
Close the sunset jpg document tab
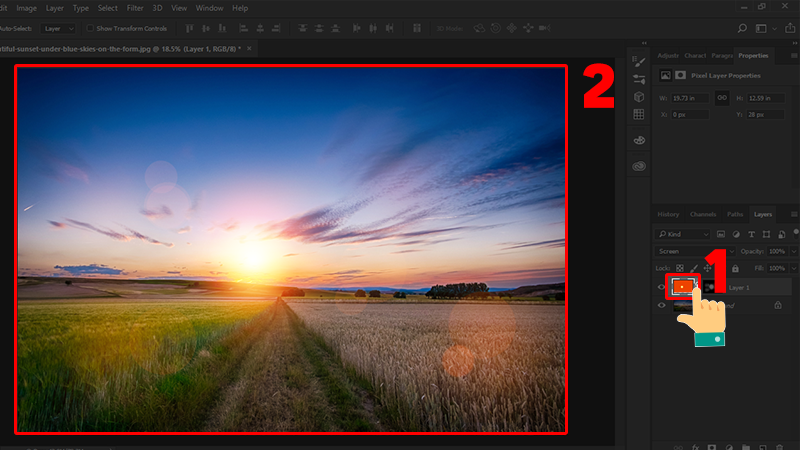(249, 48)
